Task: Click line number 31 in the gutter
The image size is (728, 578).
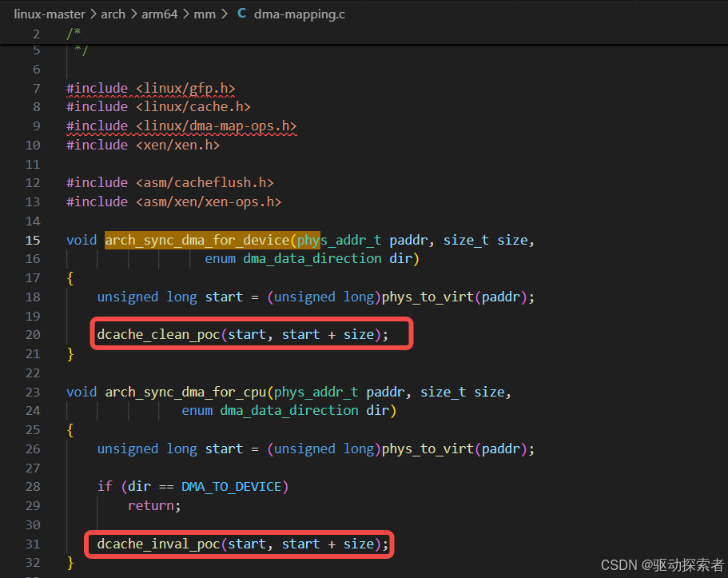Action: click(33, 544)
